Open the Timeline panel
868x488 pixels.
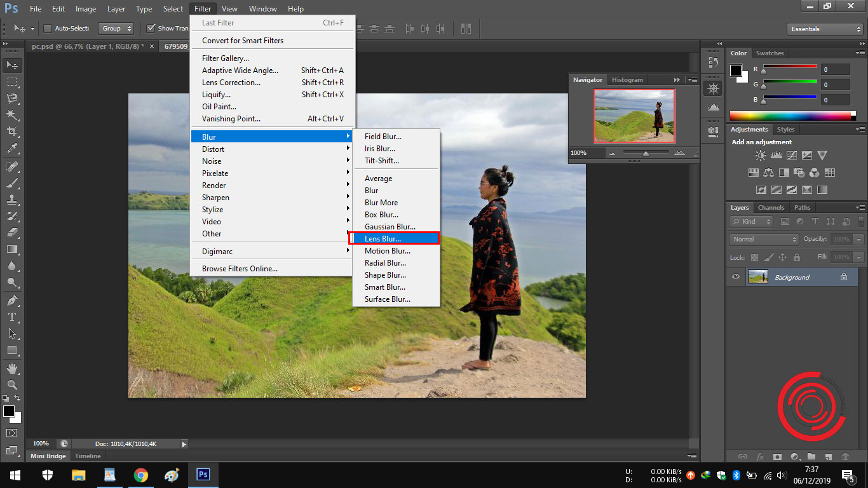[87, 456]
